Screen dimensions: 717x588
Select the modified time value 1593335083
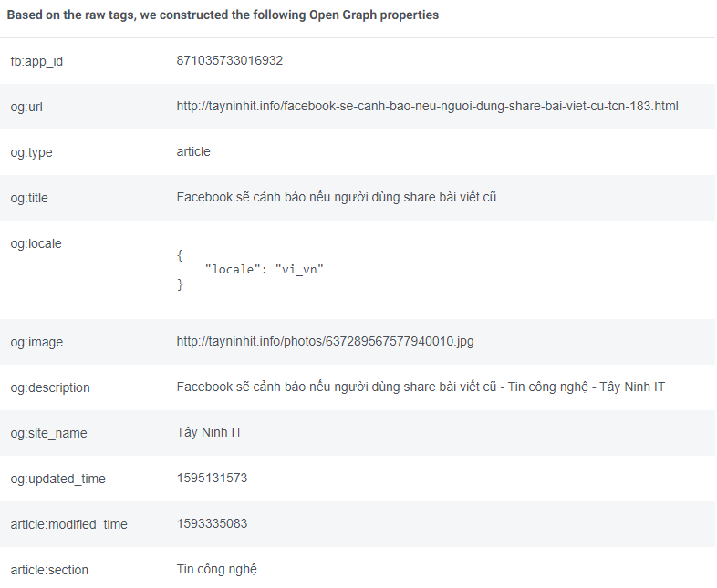tap(212, 524)
